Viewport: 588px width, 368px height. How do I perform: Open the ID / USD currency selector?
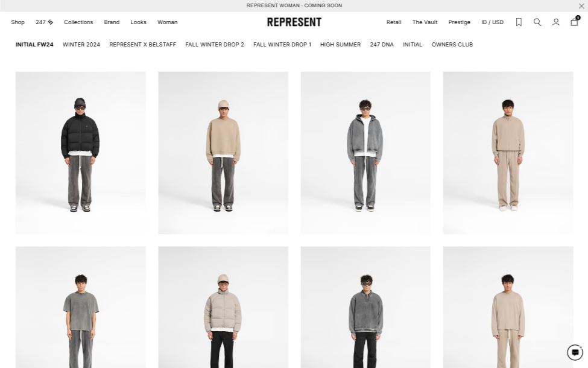[492, 22]
